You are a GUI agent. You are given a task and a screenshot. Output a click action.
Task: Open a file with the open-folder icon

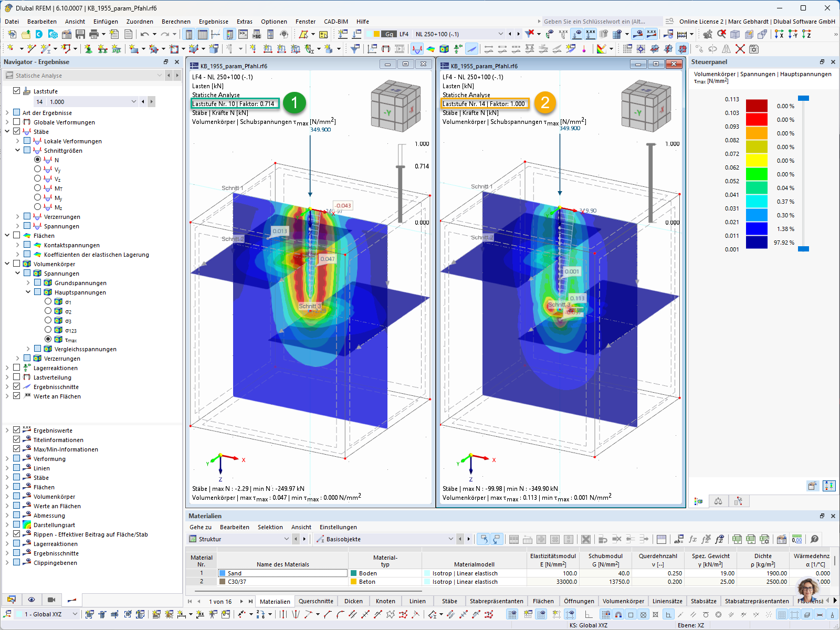point(26,34)
